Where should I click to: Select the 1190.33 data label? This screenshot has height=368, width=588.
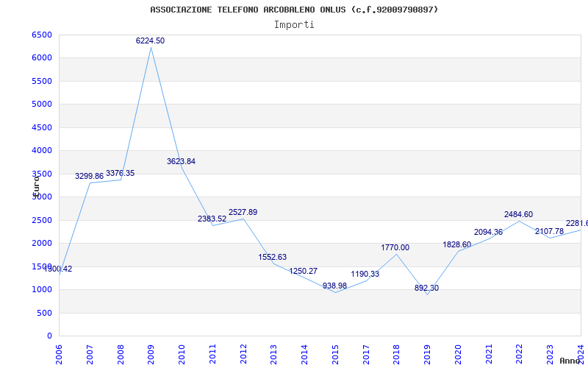coord(365,274)
